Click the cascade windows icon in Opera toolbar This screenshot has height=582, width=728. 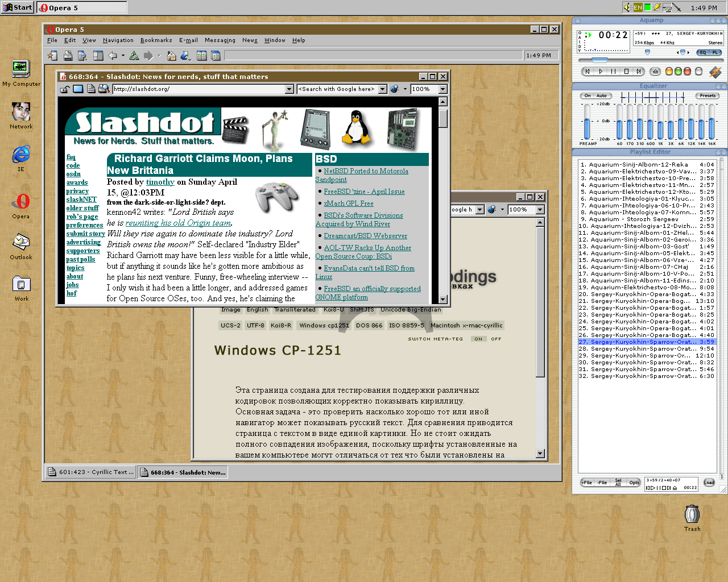point(216,56)
